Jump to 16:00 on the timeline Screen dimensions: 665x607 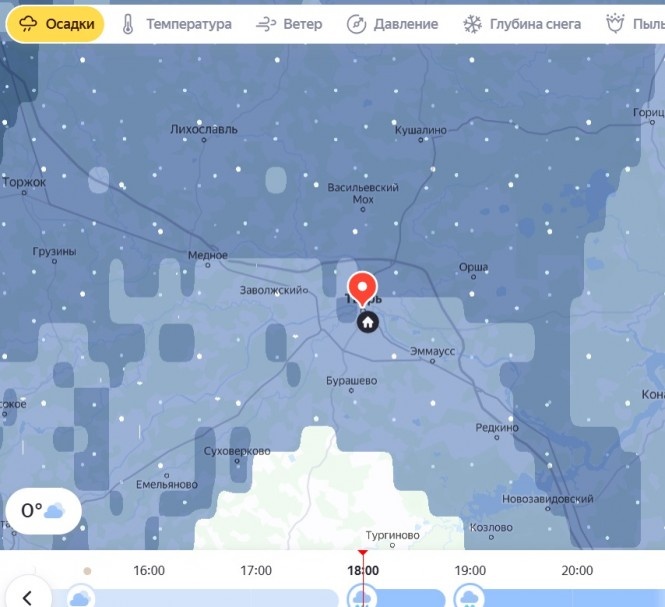click(149, 571)
